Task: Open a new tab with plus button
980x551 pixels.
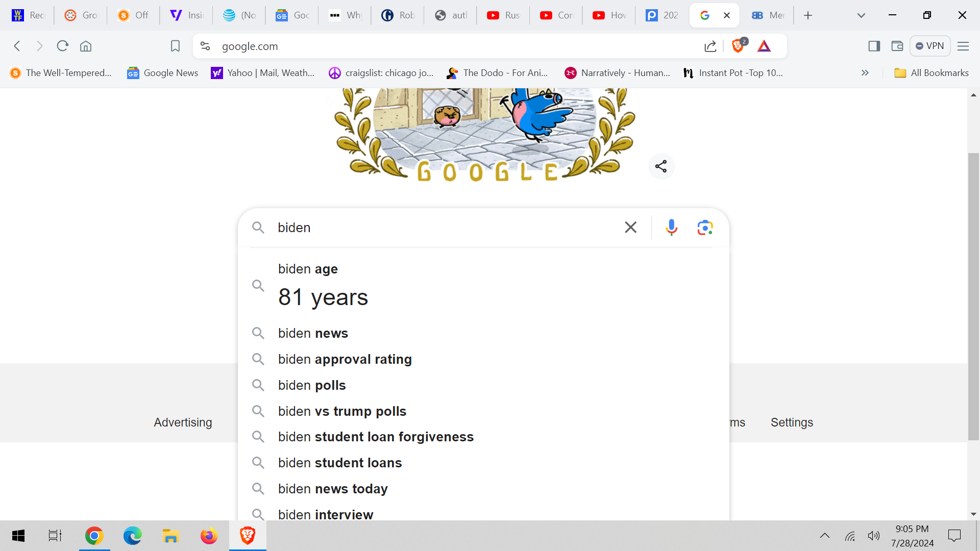Action: click(x=808, y=15)
